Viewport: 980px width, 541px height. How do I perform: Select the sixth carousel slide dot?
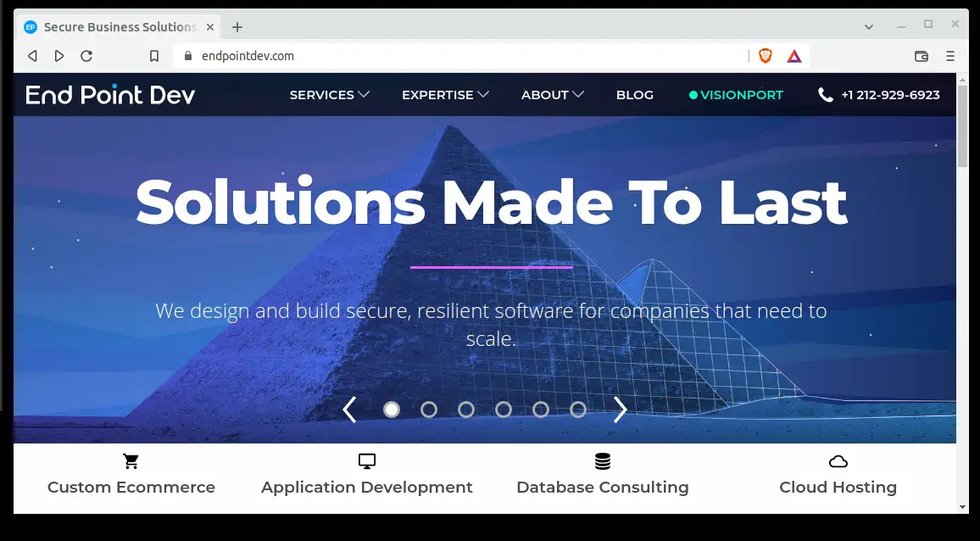(578, 410)
